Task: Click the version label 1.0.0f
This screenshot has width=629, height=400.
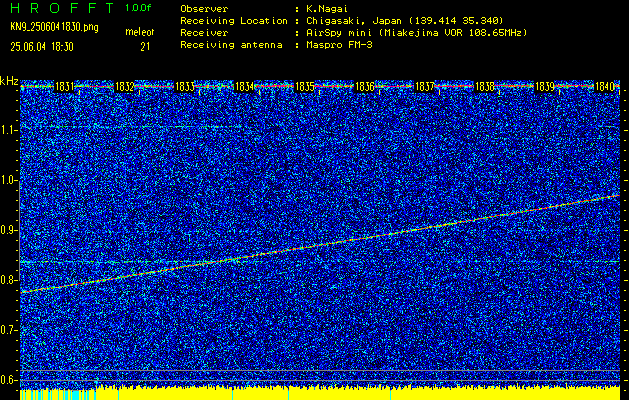Action: coord(138,8)
